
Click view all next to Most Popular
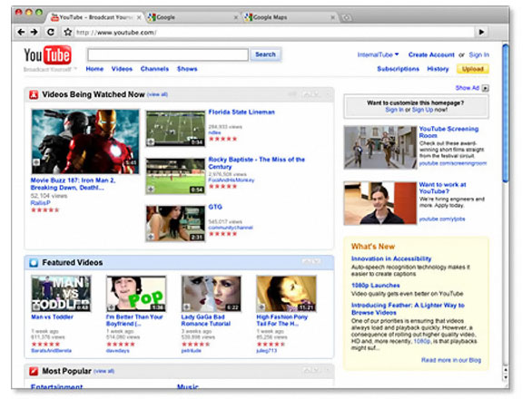[x=103, y=372]
